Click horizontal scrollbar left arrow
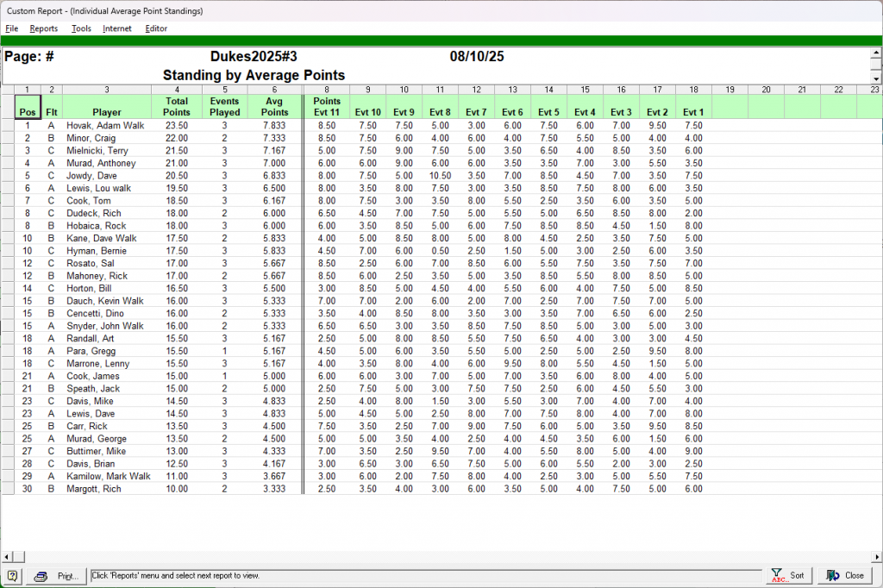Viewport: 883px width, 588px height. point(7,556)
